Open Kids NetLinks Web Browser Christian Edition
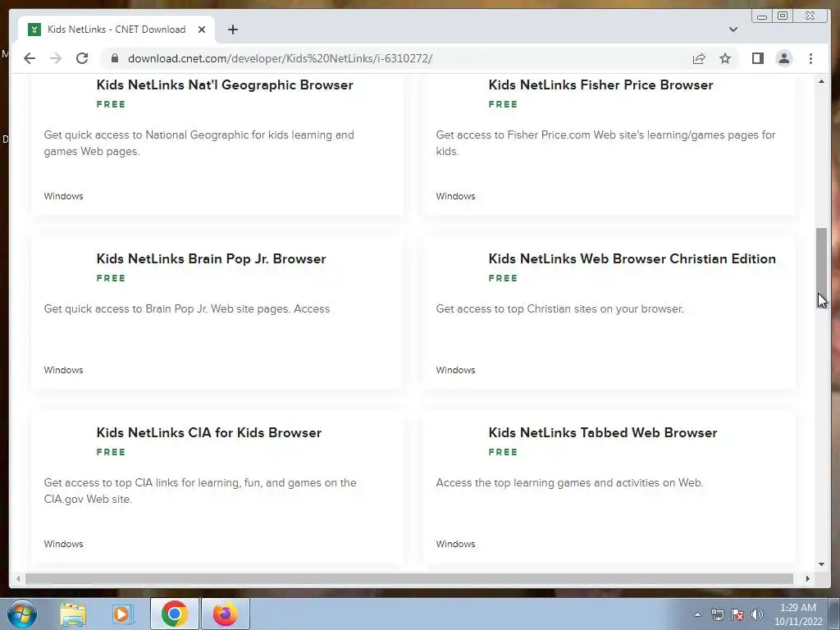Screen dimensions: 840x630 click(632, 258)
